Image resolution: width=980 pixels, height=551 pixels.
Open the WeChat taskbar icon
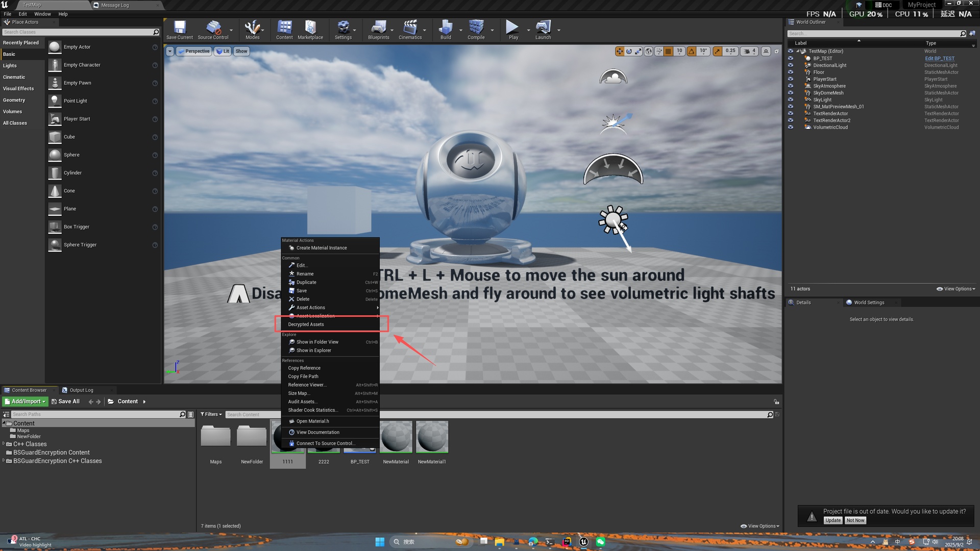click(600, 542)
